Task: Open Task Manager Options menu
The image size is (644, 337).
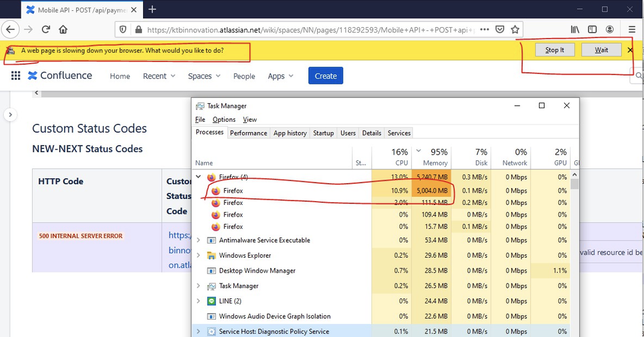Action: click(224, 119)
